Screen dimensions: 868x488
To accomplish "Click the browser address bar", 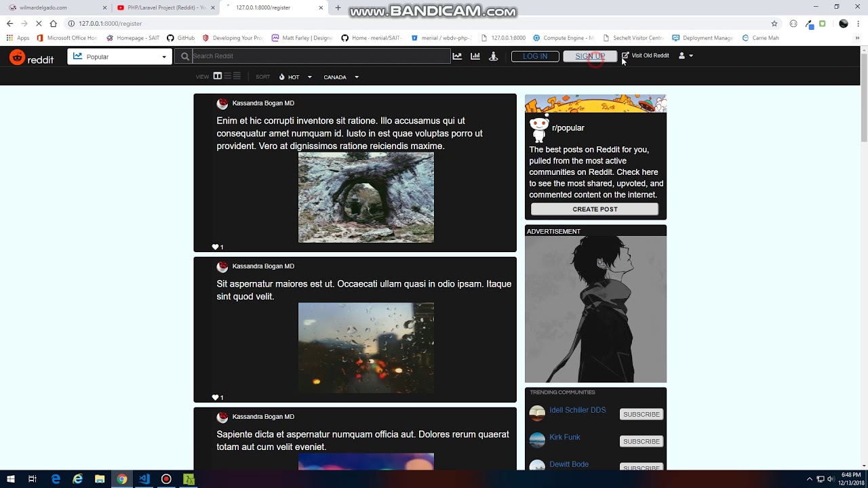I will (420, 23).
